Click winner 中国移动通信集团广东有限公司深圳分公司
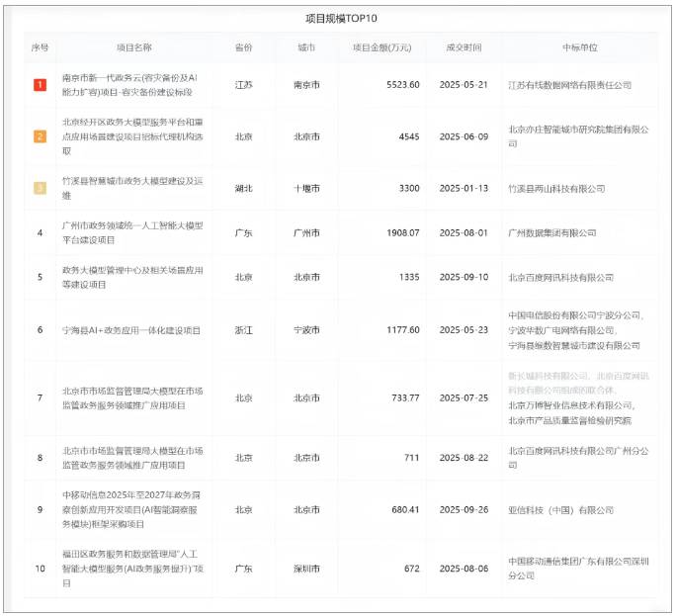 pos(578,569)
